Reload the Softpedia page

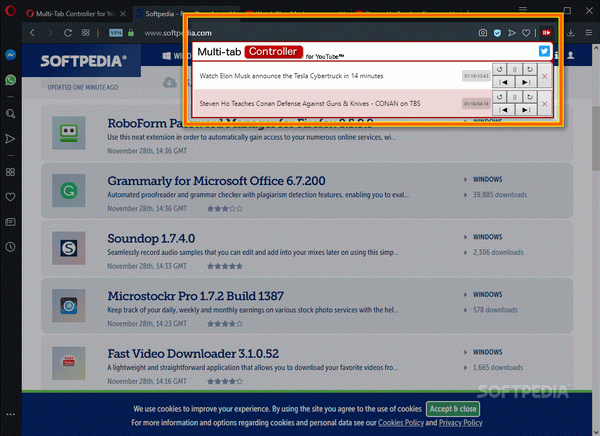(x=68, y=33)
